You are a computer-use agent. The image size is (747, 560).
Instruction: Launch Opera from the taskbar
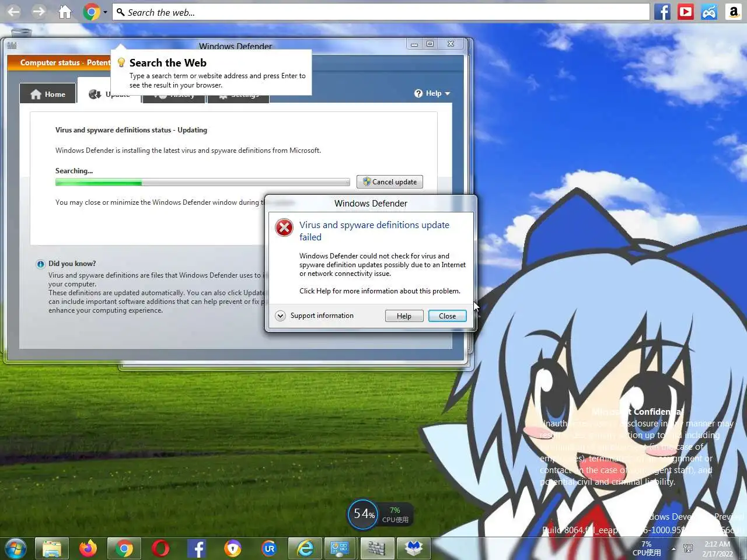(160, 548)
